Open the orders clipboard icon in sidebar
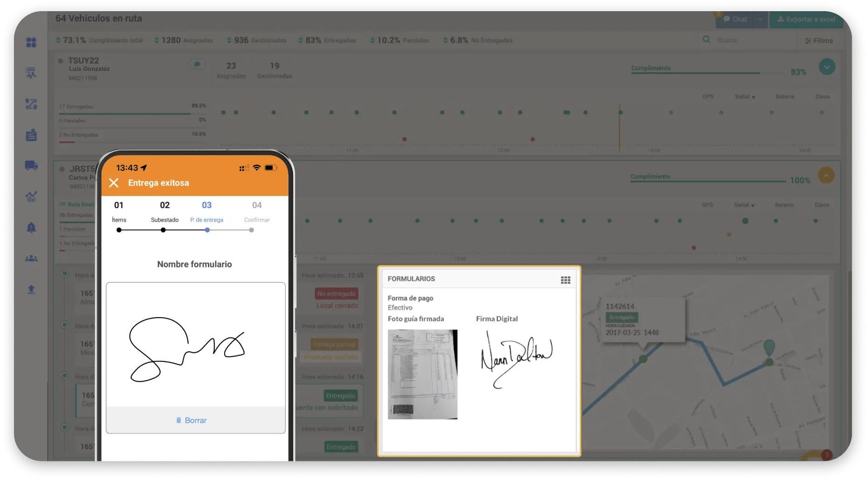 pyautogui.click(x=31, y=135)
